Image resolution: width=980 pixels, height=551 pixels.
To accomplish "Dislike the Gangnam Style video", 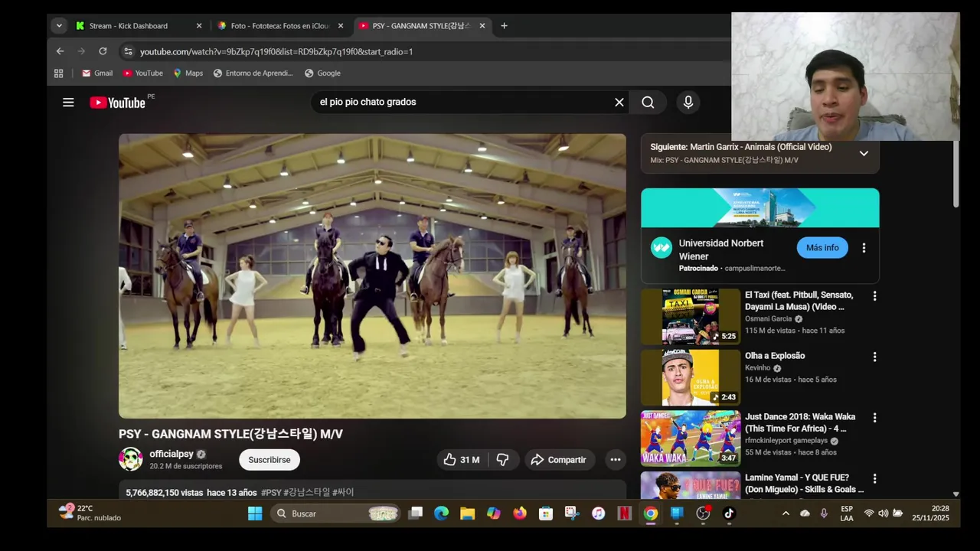I will pos(503,460).
